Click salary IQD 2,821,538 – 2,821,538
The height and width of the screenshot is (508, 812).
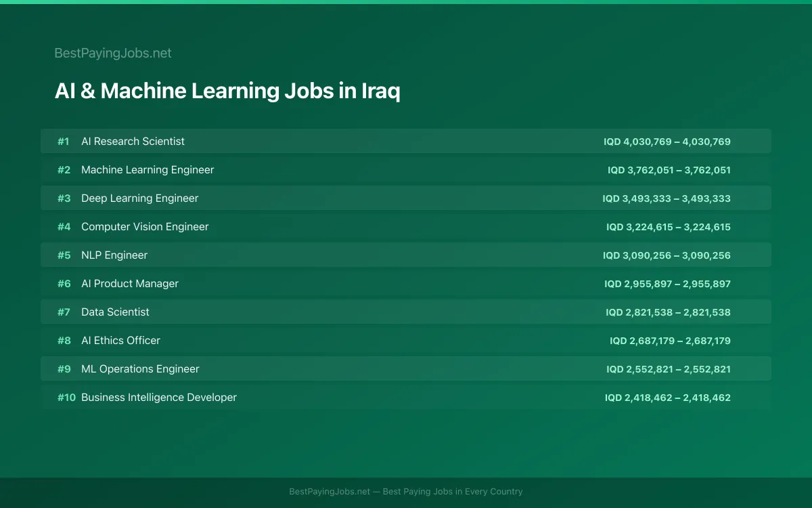(x=668, y=312)
